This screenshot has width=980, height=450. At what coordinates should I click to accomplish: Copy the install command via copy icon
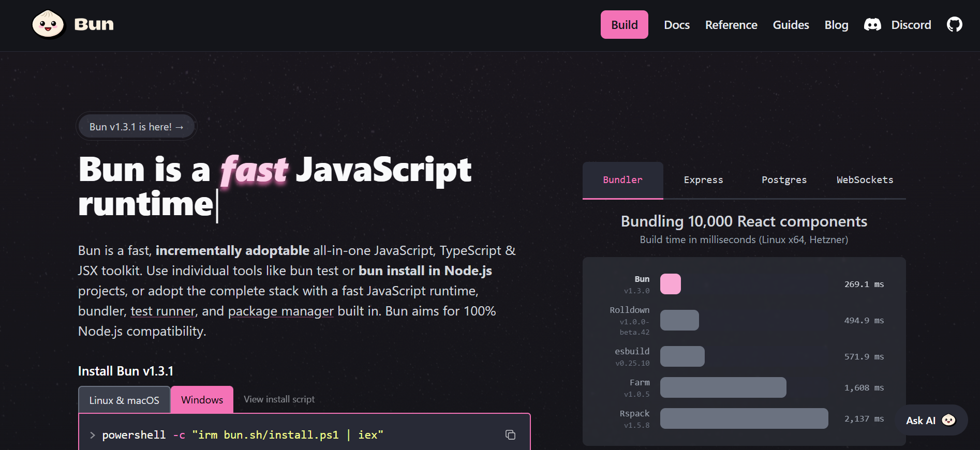pos(510,434)
